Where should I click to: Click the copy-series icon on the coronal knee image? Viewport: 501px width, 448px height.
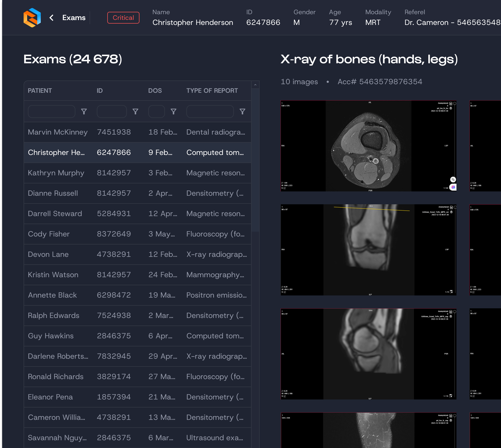pos(451,208)
